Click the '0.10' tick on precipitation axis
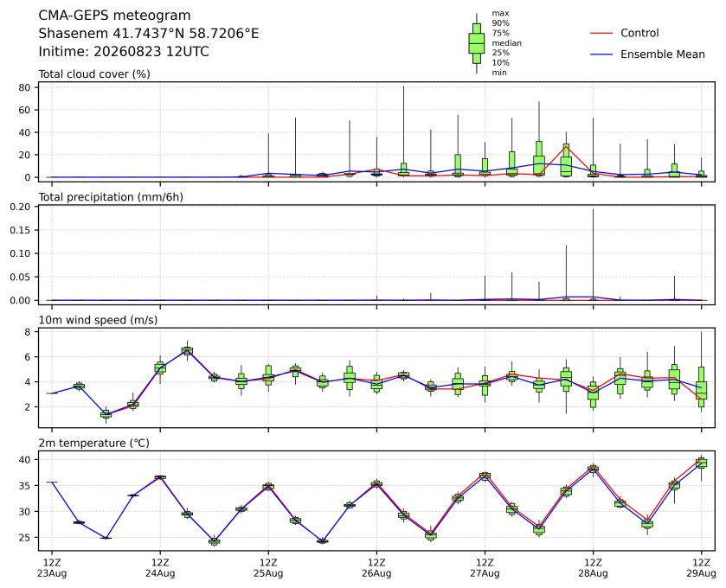Screen dimensions: 726x588 tap(21, 253)
